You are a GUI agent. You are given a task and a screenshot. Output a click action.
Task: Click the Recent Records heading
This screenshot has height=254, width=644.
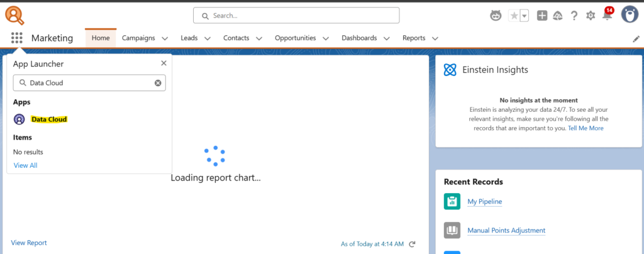point(473,182)
